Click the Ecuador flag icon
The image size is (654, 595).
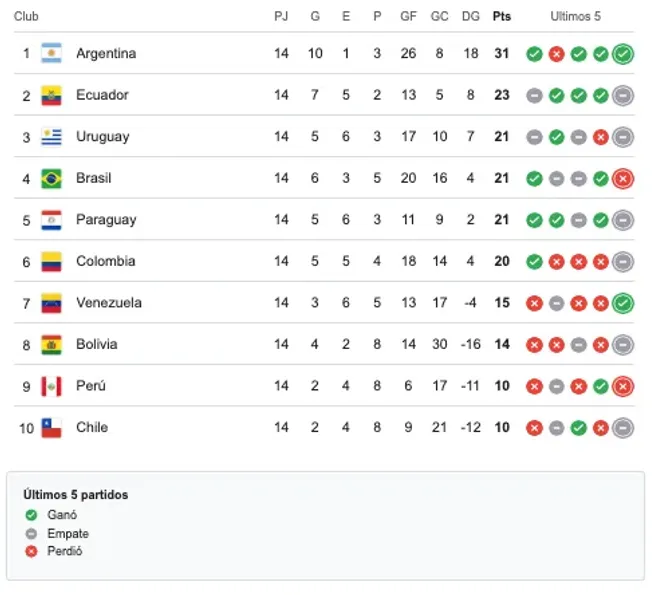coord(51,96)
